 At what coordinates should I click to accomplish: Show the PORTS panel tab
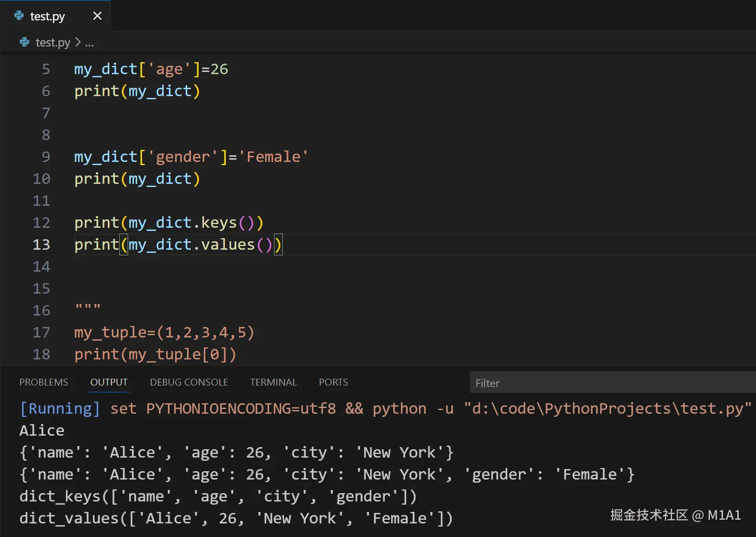(333, 382)
